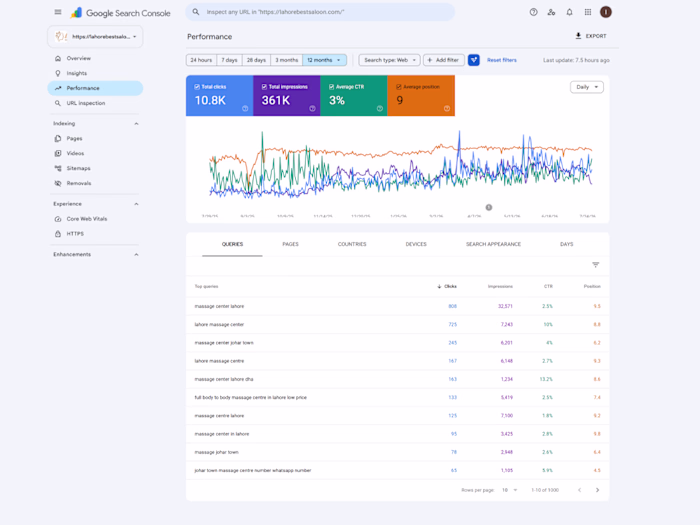Collapse the Experience section
The width and height of the screenshot is (700, 525).
[x=136, y=204]
